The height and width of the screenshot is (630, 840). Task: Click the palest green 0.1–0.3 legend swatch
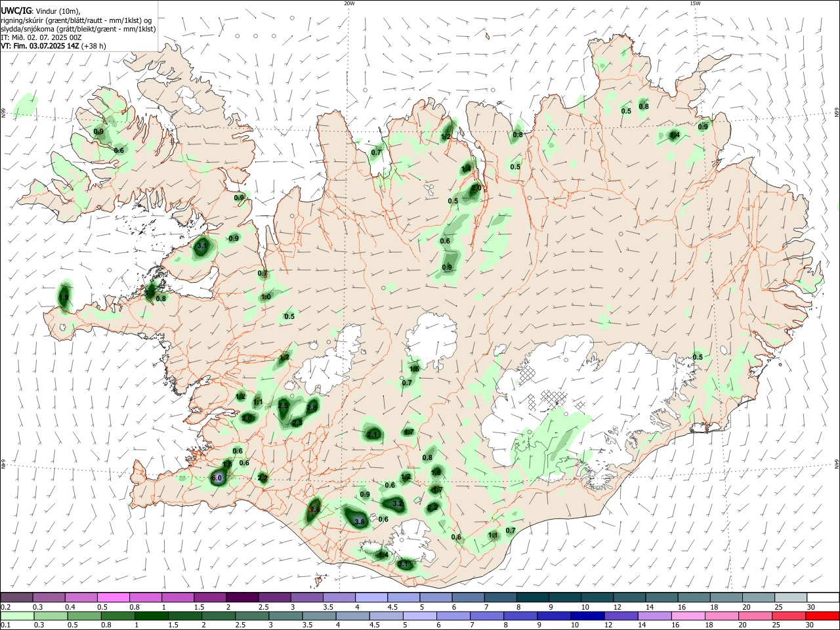point(17,616)
